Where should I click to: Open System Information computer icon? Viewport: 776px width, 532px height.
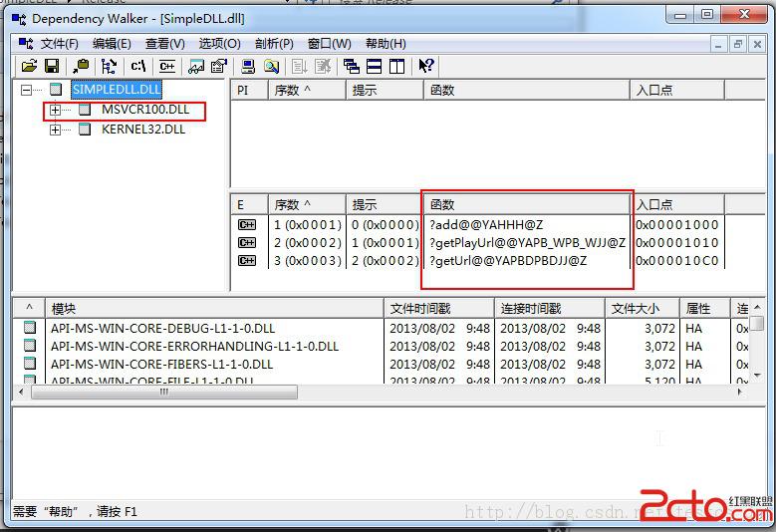pyautogui.click(x=248, y=66)
